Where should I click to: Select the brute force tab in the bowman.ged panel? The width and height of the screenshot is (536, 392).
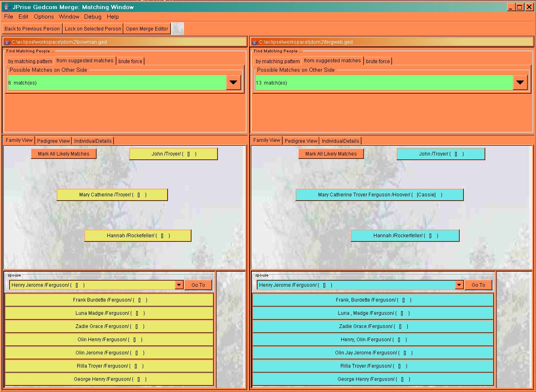(x=130, y=61)
